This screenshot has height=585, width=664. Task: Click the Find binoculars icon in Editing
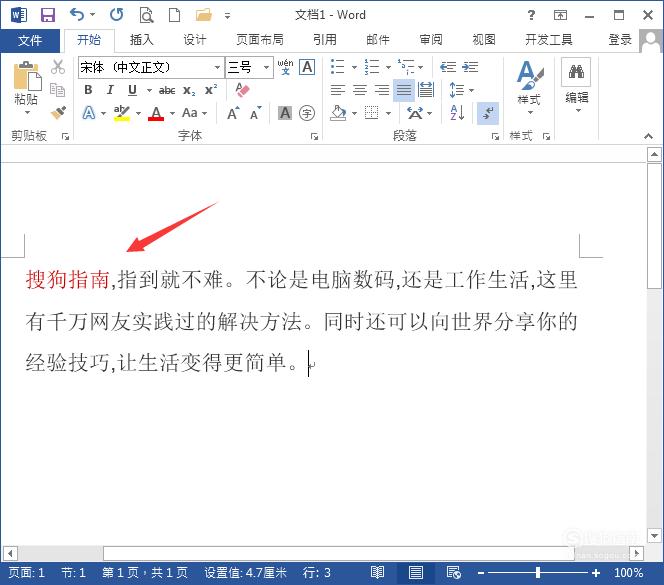tap(576, 72)
